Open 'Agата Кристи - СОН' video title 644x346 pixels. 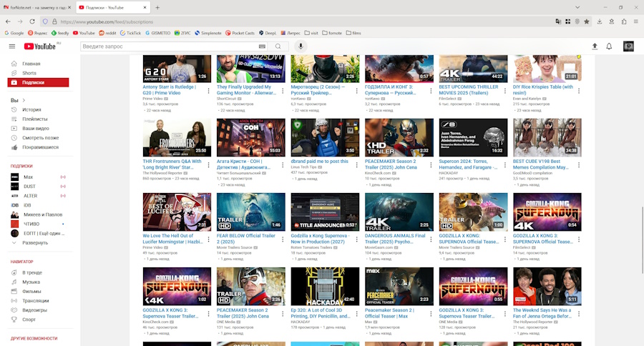click(x=243, y=164)
